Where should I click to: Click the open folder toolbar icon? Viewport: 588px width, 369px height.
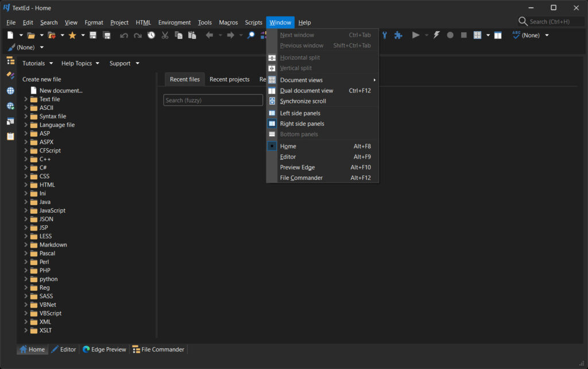pyautogui.click(x=31, y=35)
